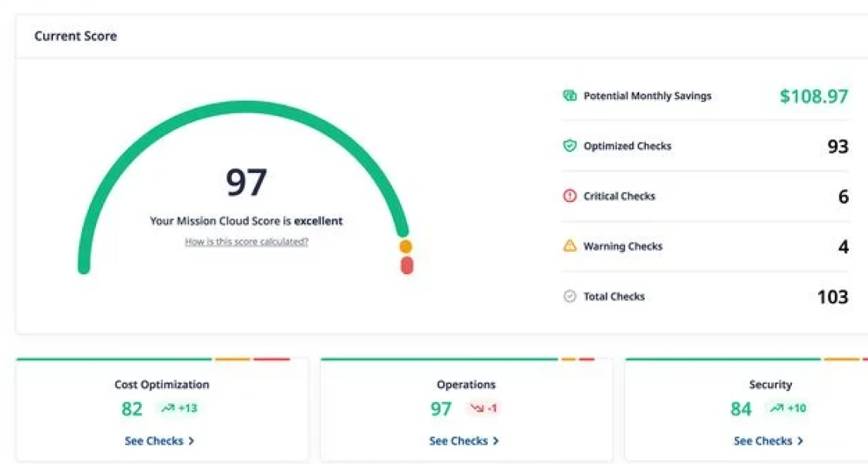Click the Operations card title
This screenshot has height=464, width=868.
[x=466, y=384]
